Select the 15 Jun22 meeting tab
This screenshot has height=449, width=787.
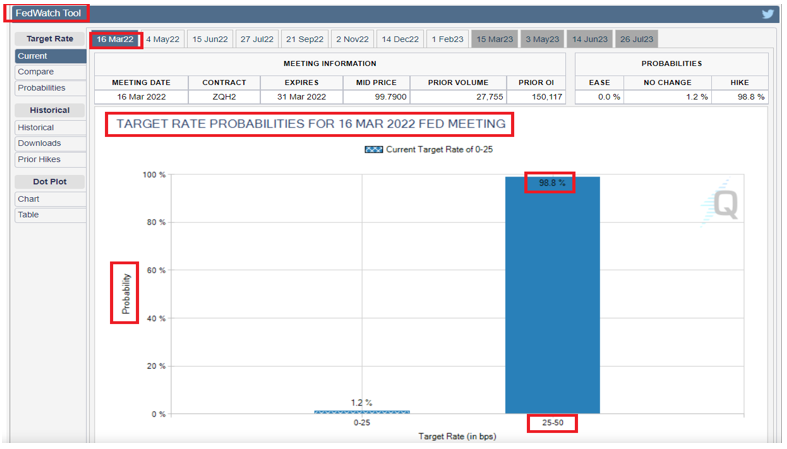click(x=210, y=39)
